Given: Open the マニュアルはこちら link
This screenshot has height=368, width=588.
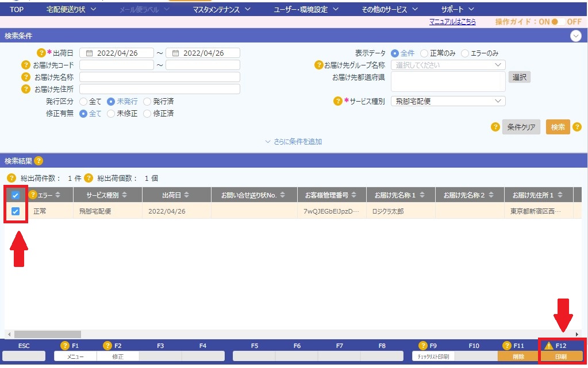Looking at the screenshot, I should (452, 22).
